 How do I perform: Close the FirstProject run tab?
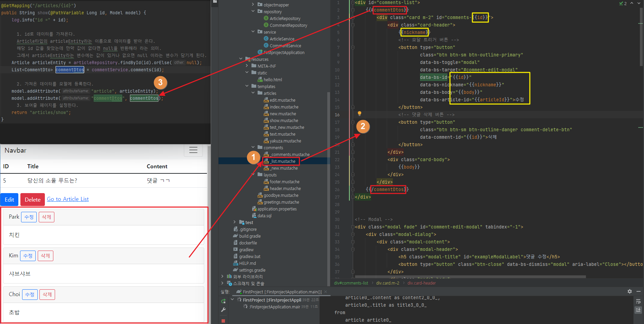tap(326, 292)
